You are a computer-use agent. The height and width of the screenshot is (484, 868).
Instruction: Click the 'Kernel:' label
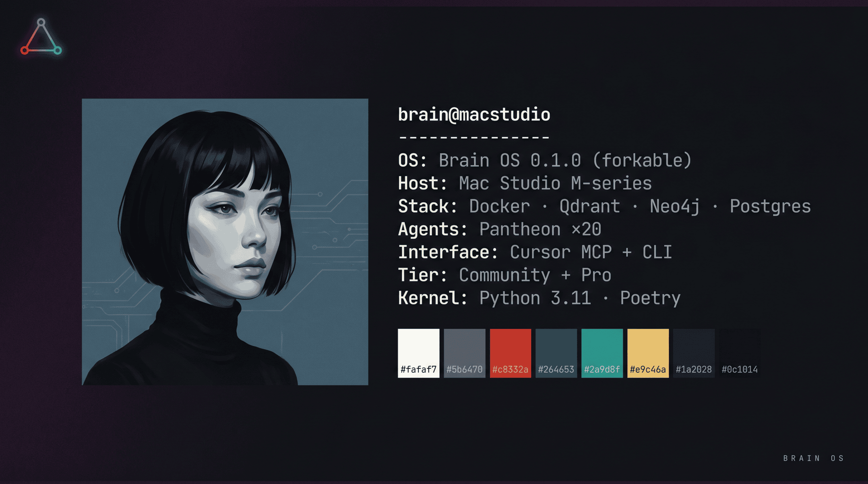[x=433, y=298]
